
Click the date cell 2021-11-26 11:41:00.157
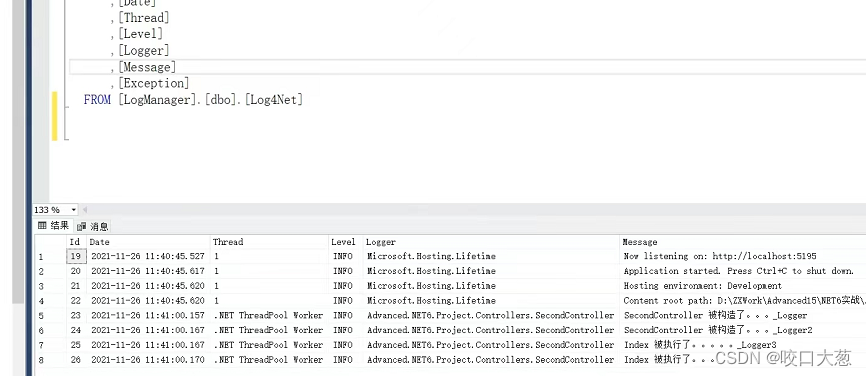148,315
